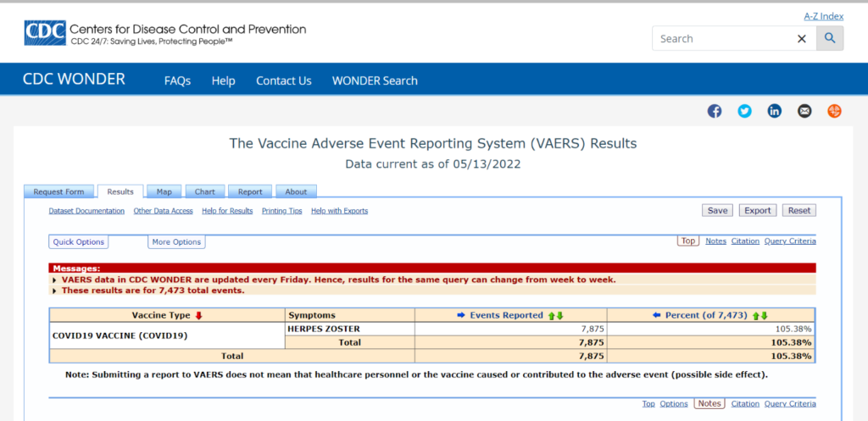Screen dimensions: 868x421
Task: Click red down arrow beside Vaccine Type
Action: (x=199, y=315)
